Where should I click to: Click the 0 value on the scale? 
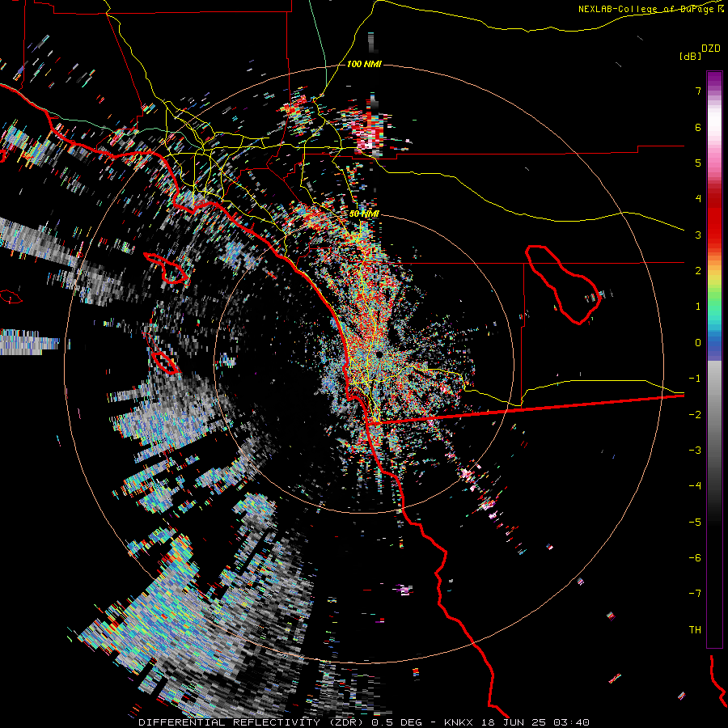pos(698,343)
